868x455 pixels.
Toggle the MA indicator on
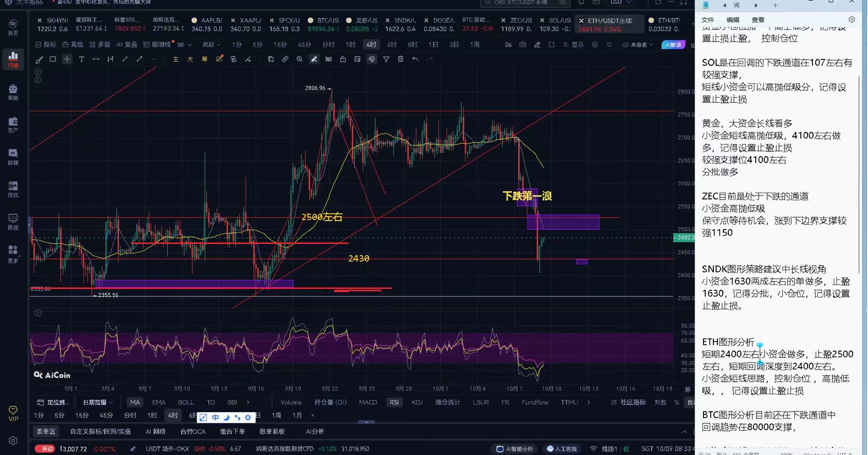(x=135, y=402)
